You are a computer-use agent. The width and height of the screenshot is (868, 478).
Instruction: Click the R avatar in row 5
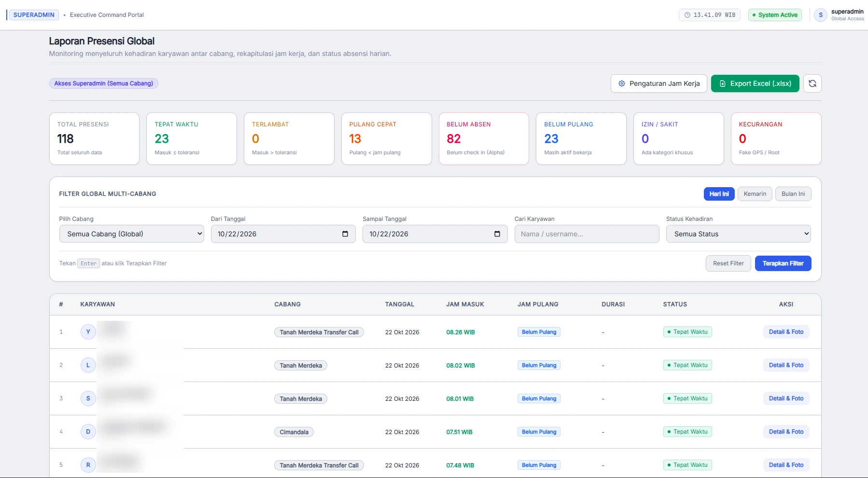point(88,465)
